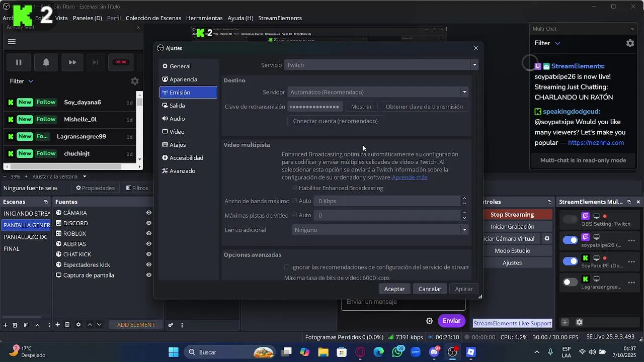This screenshot has width=644, height=362.
Task: Open the Aprende más link
Action: [410, 177]
